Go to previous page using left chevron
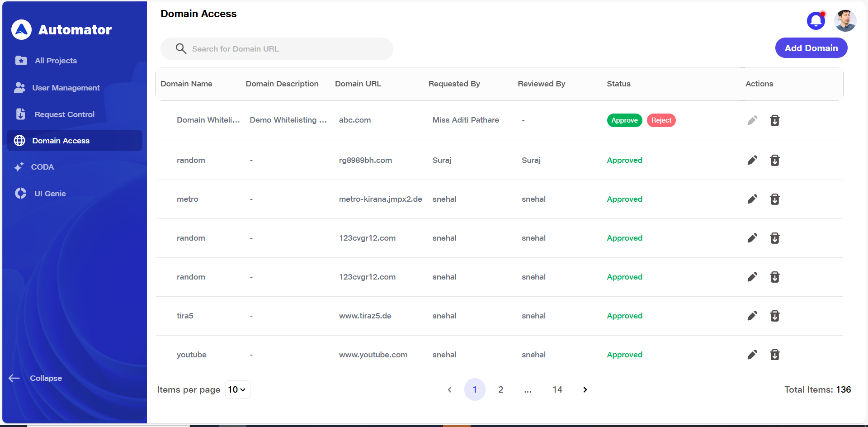Viewport: 868px width, 427px height. pyautogui.click(x=449, y=389)
